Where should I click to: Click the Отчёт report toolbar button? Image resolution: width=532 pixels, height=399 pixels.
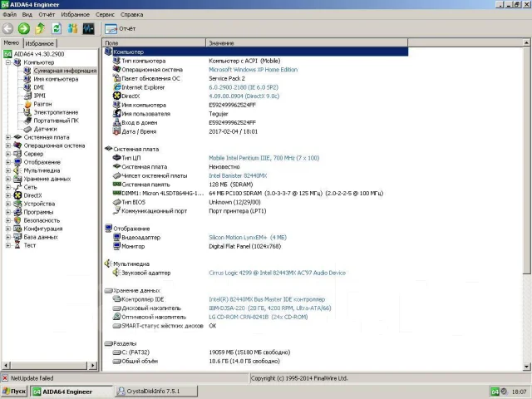pyautogui.click(x=120, y=29)
